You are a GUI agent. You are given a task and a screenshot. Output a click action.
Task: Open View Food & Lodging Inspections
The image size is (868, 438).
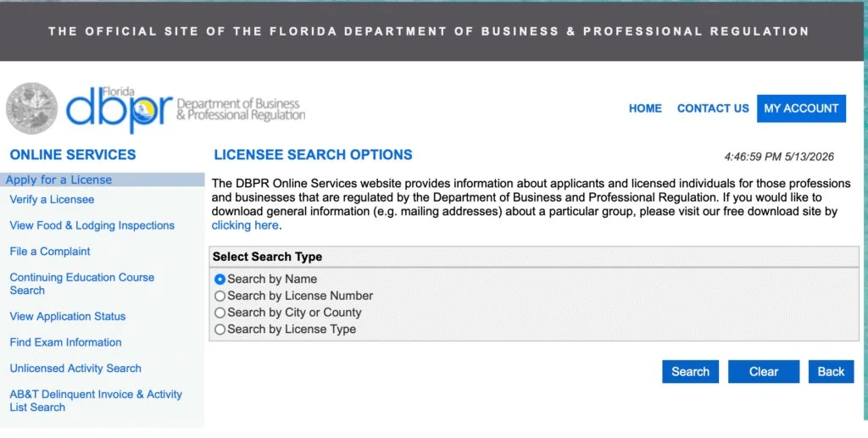(x=92, y=225)
